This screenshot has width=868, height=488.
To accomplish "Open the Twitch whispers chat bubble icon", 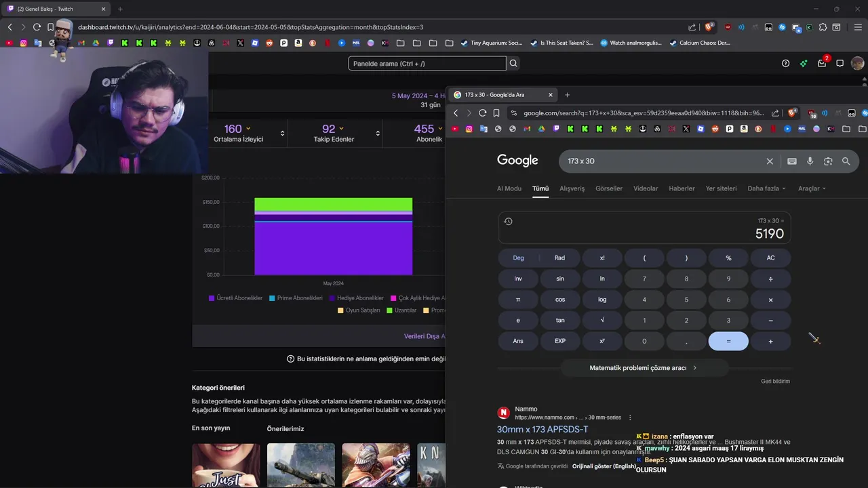I will coord(840,63).
